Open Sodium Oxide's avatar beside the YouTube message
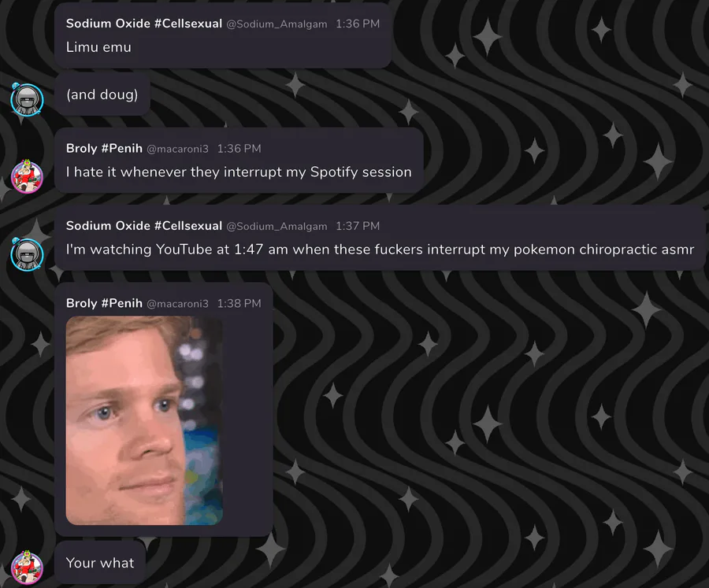 pyautogui.click(x=27, y=254)
